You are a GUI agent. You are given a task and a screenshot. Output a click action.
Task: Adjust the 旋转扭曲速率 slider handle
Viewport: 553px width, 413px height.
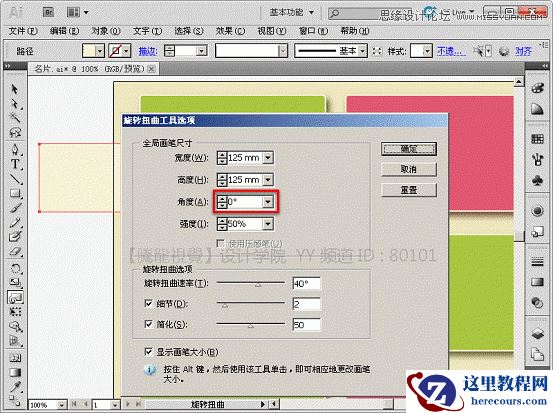258,284
